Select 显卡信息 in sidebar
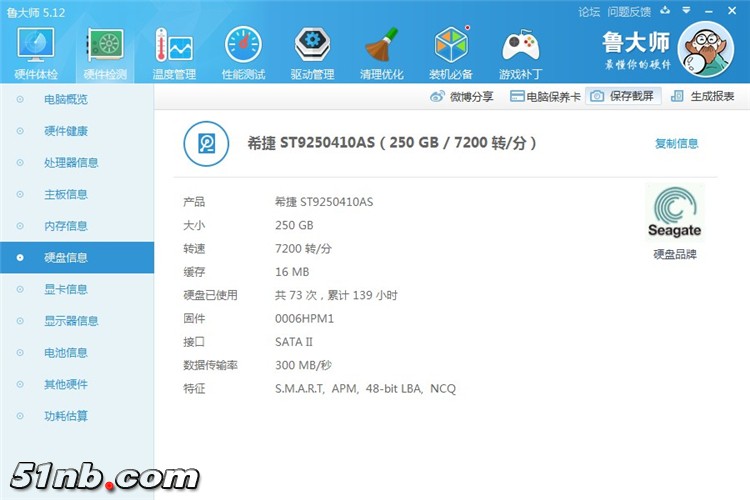This screenshot has width=750, height=500. [x=77, y=289]
